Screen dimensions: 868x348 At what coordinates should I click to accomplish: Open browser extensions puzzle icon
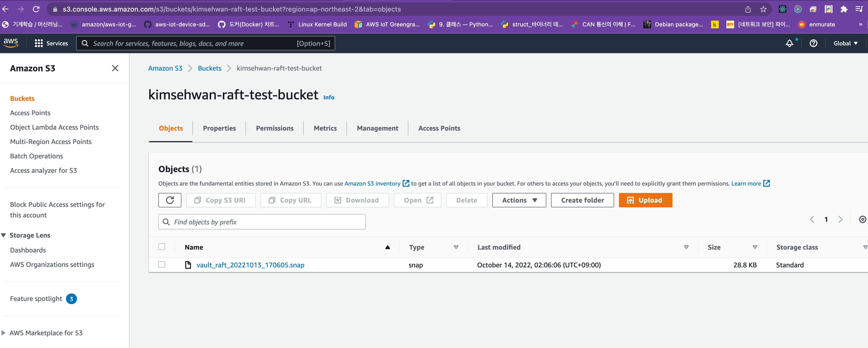pos(844,9)
